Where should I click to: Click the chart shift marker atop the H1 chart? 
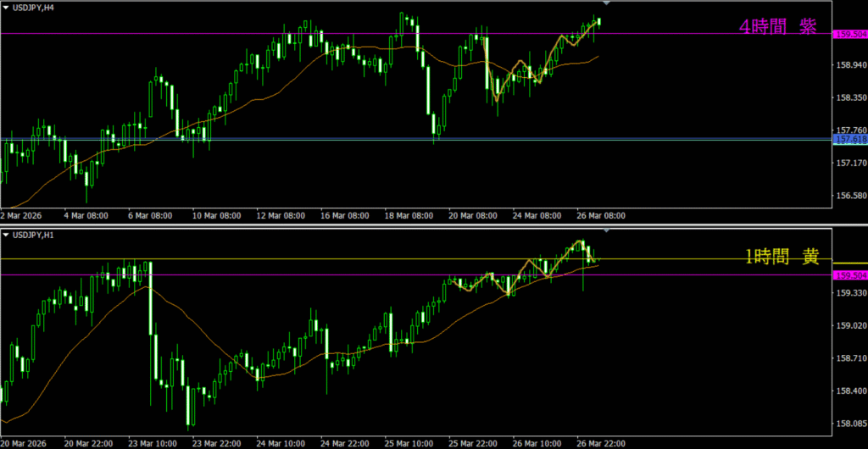tap(605, 230)
